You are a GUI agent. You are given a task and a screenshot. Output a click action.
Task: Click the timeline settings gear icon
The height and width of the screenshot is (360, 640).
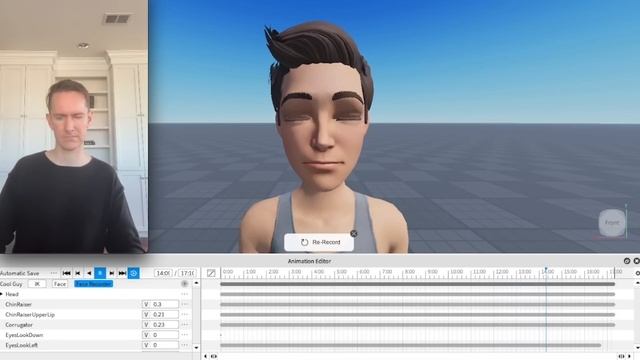[638, 273]
